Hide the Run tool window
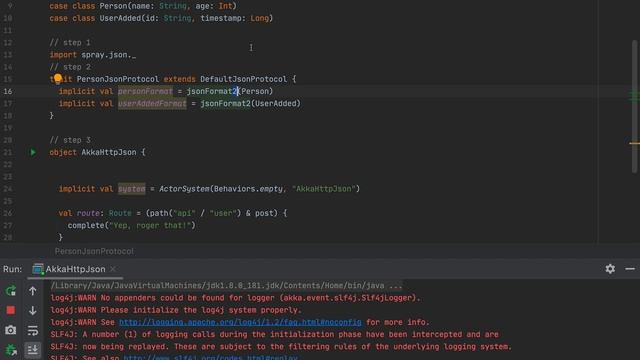640x360 pixels. [x=630, y=269]
